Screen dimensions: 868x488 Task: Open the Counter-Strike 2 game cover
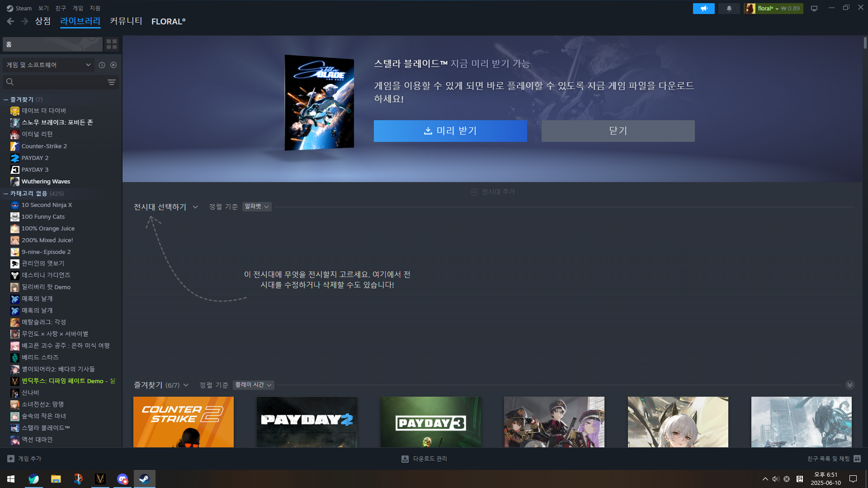pyautogui.click(x=184, y=422)
